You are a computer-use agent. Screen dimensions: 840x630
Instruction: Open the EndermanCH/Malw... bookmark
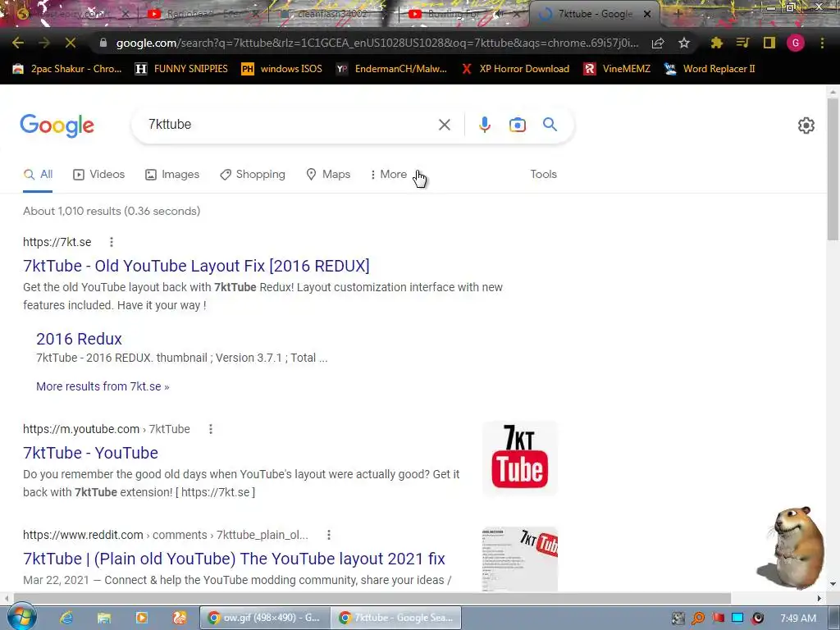pyautogui.click(x=392, y=69)
